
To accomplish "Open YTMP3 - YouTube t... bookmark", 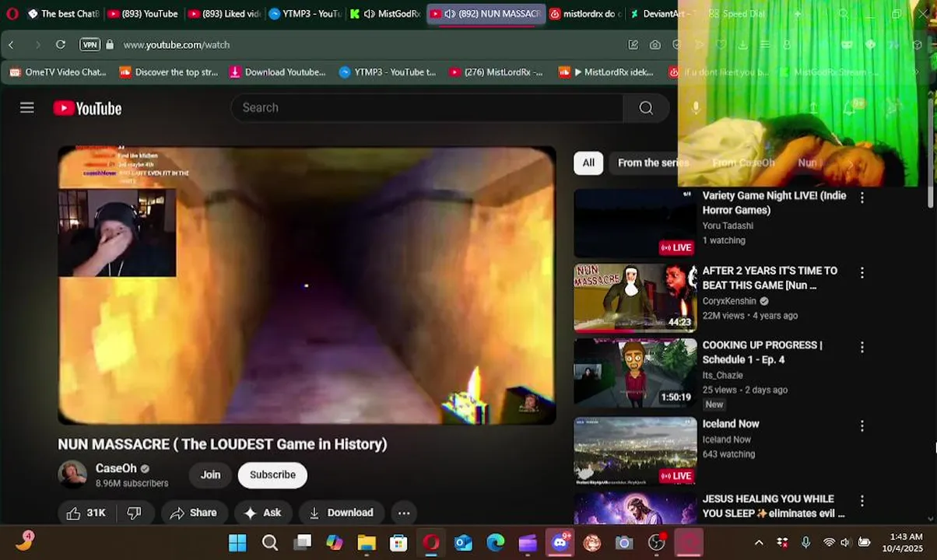I will pyautogui.click(x=388, y=72).
